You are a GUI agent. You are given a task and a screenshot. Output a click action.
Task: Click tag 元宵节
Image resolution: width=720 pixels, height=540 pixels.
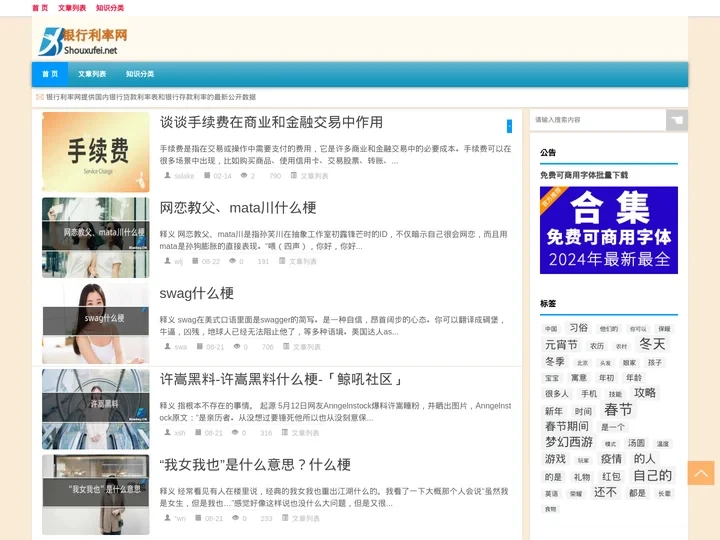[561, 344]
